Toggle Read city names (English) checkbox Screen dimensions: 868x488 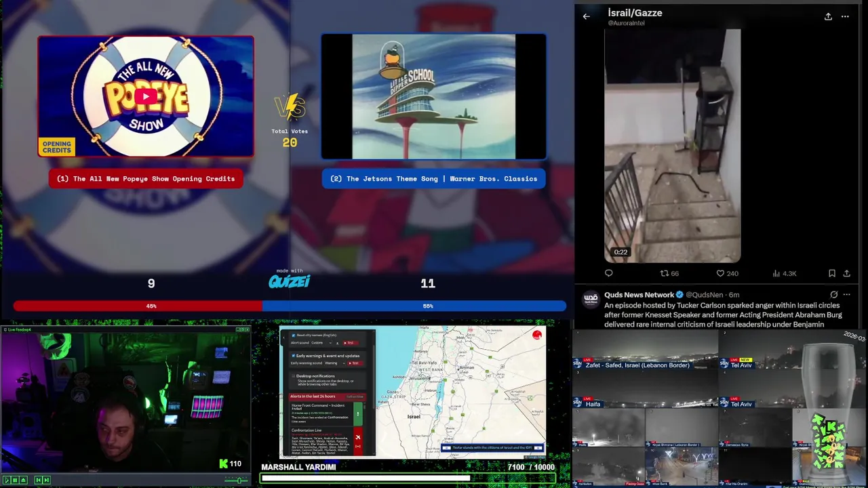(x=293, y=335)
